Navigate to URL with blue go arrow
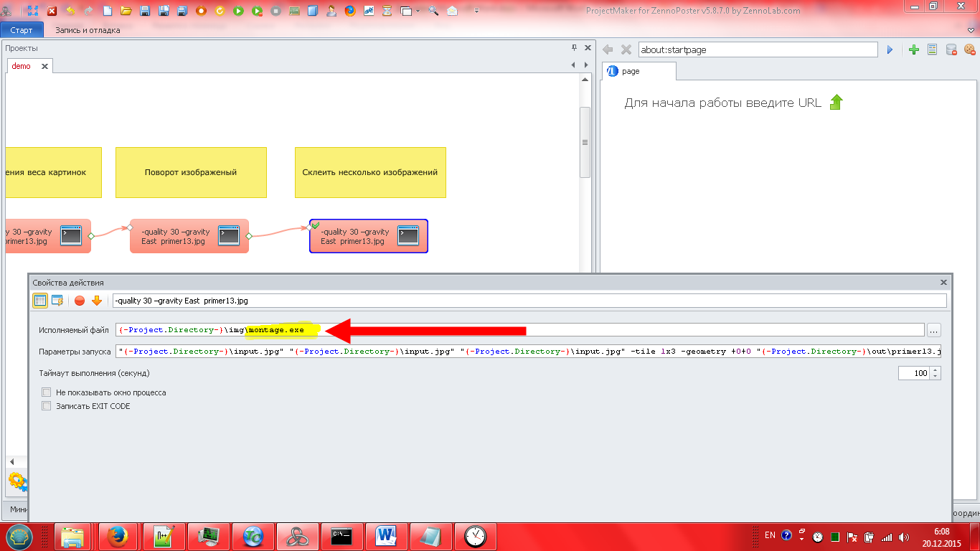 pos(890,50)
